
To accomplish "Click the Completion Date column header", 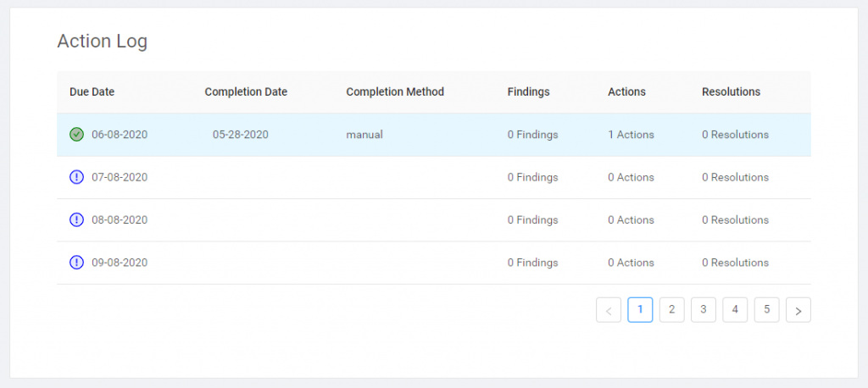I will (246, 91).
